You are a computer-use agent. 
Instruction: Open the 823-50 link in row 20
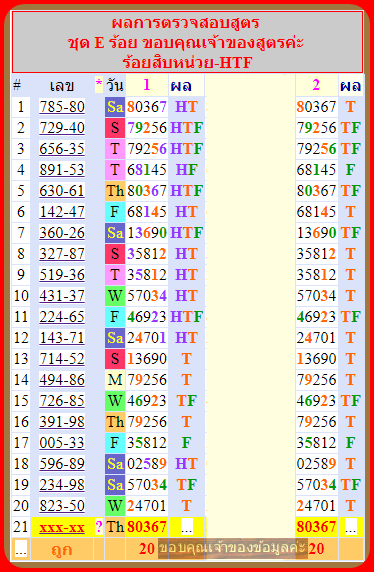(62, 506)
